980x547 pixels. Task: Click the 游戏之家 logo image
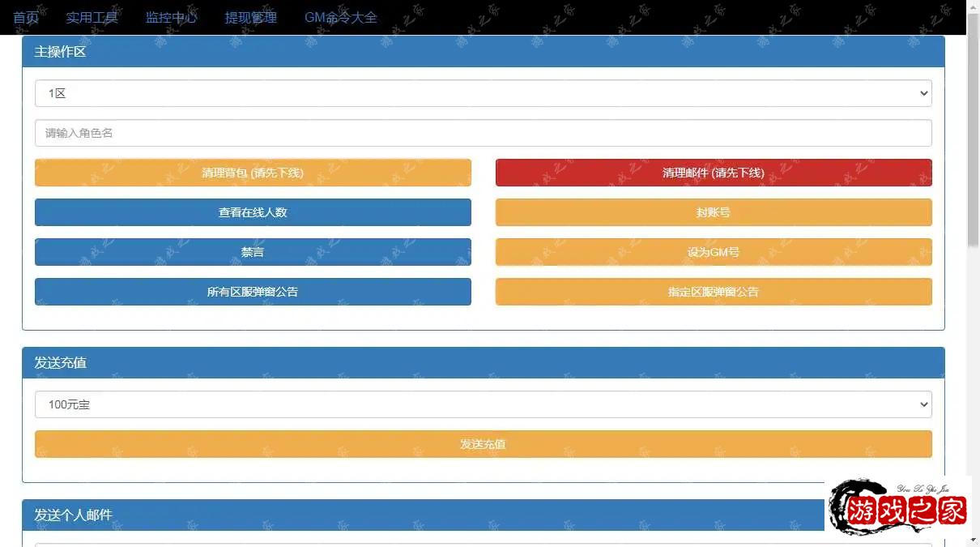(x=897, y=509)
